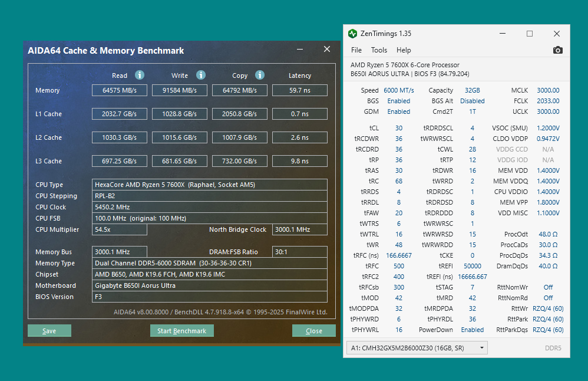The image size is (588, 381).
Task: Close the AIDA64 benchmark window
Action: pos(326,50)
